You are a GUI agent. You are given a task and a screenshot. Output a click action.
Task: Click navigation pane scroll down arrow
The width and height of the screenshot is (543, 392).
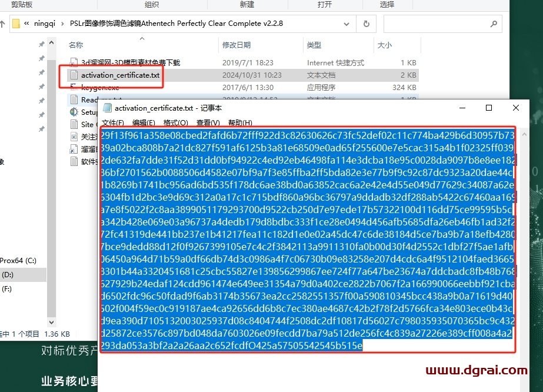coord(51,322)
